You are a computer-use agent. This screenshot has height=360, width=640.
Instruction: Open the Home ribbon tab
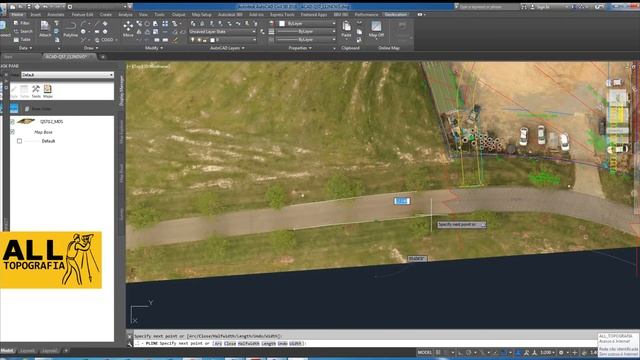point(17,15)
